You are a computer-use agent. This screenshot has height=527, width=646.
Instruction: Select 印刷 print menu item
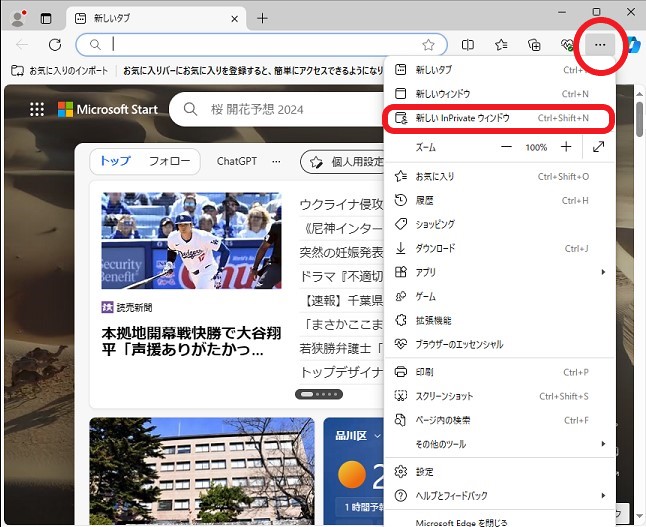[499, 372]
